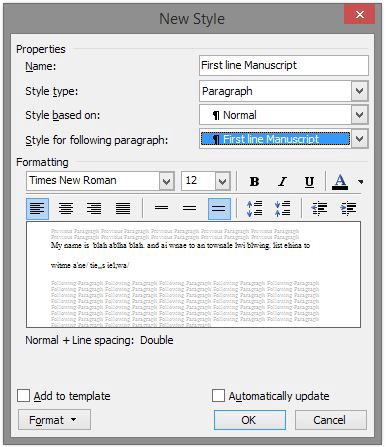Image resolution: width=387 pixels, height=447 pixels.
Task: Click the OK button
Action: [x=250, y=420]
